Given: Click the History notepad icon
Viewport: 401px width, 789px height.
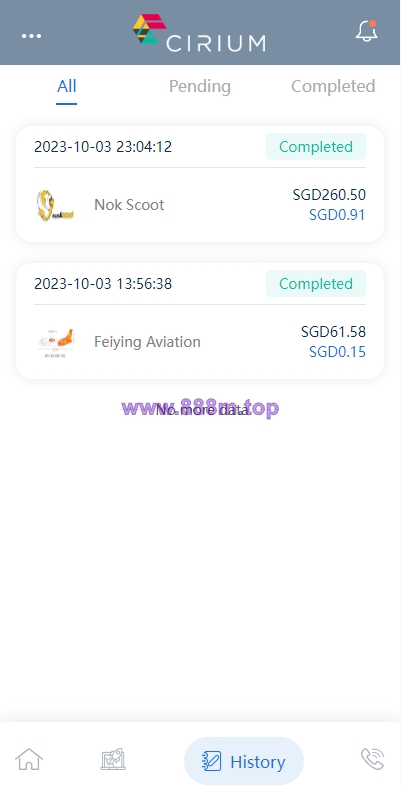Looking at the screenshot, I should (211, 761).
